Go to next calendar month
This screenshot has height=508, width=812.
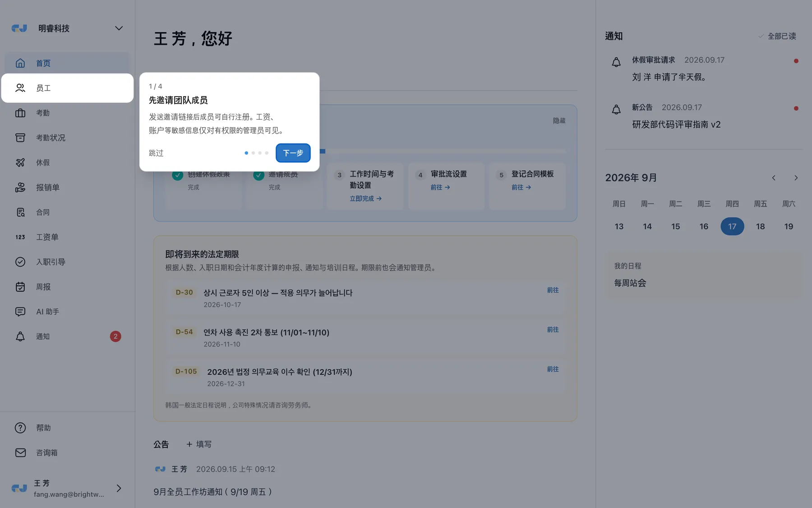click(796, 178)
